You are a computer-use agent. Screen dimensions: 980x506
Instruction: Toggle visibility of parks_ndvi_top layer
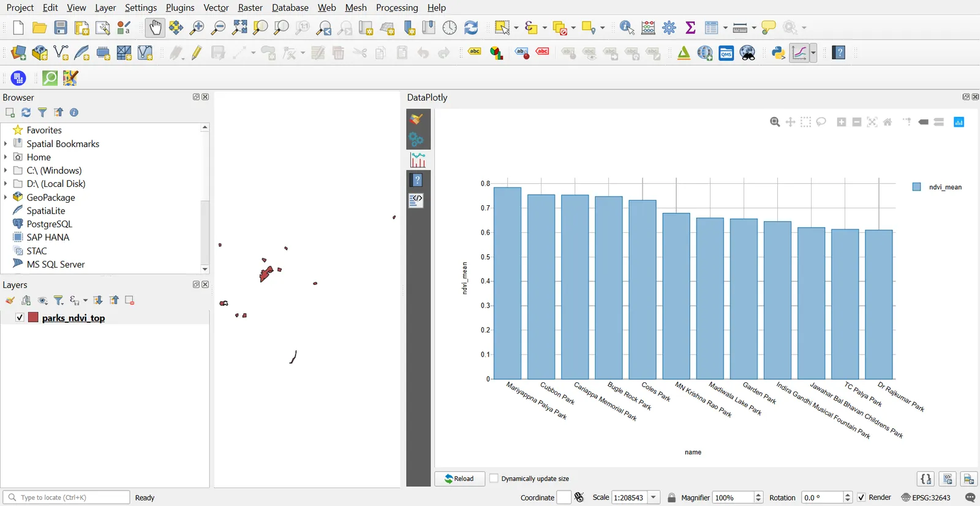pyautogui.click(x=20, y=317)
